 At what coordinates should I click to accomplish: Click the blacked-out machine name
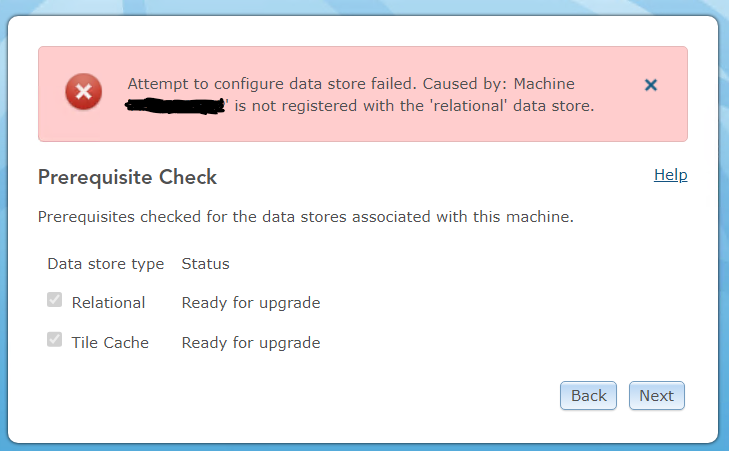coord(176,104)
